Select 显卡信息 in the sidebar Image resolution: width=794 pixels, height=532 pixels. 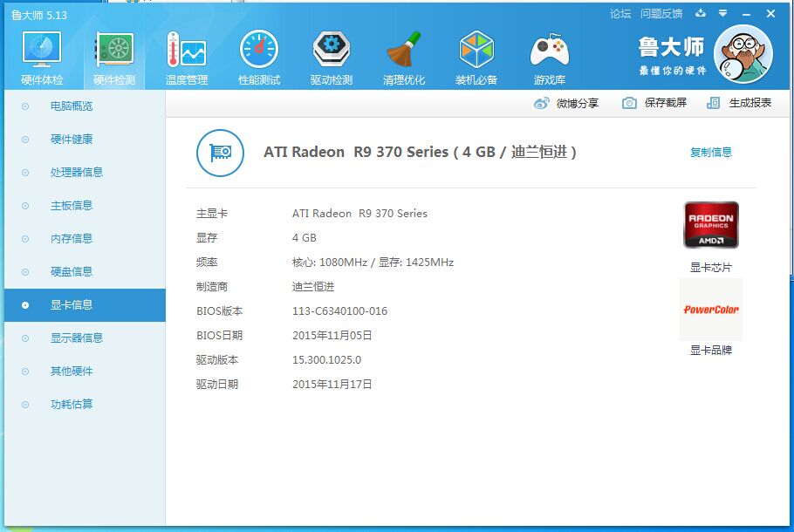tap(85, 305)
